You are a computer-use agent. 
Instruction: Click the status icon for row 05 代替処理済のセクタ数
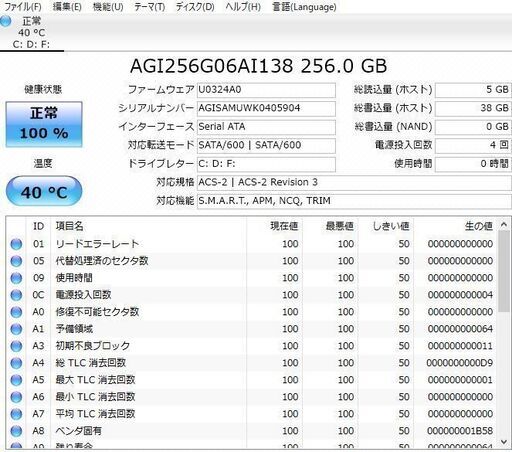pyautogui.click(x=16, y=261)
